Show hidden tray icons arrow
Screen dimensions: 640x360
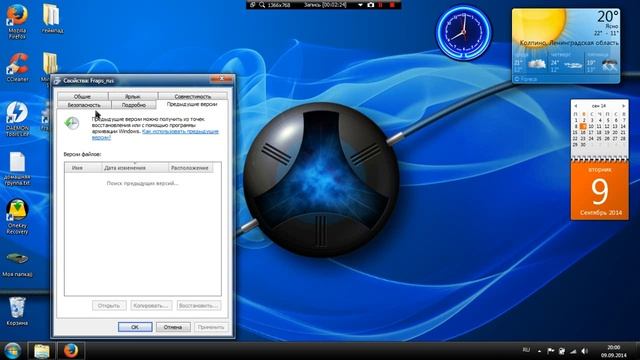pyautogui.click(x=539, y=351)
